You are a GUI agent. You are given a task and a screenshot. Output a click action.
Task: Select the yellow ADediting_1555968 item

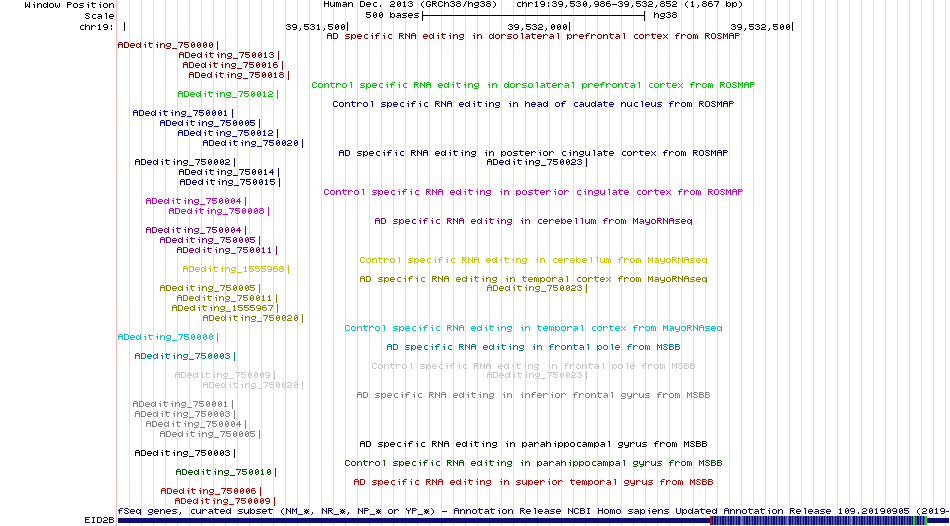236,269
